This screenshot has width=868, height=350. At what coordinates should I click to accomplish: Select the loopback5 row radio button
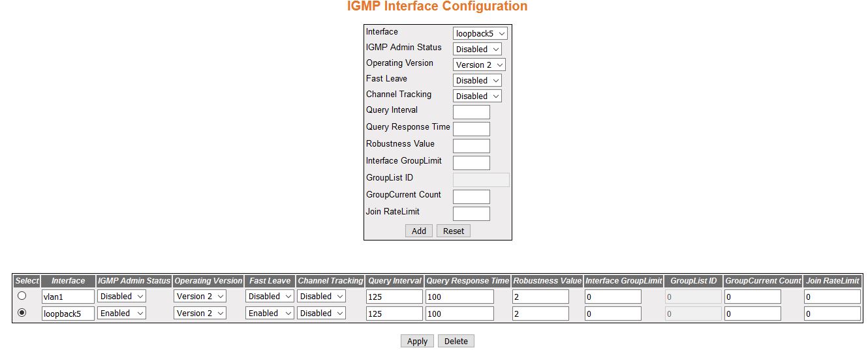22,313
